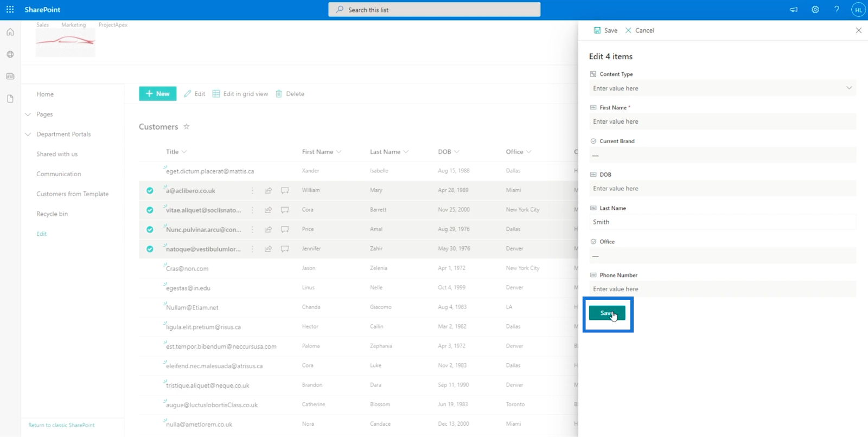Click Save at the top of the edit panel

605,30
